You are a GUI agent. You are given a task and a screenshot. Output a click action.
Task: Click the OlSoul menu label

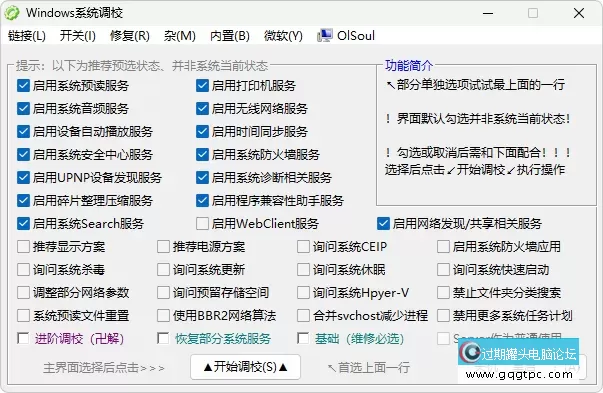[x=356, y=36]
